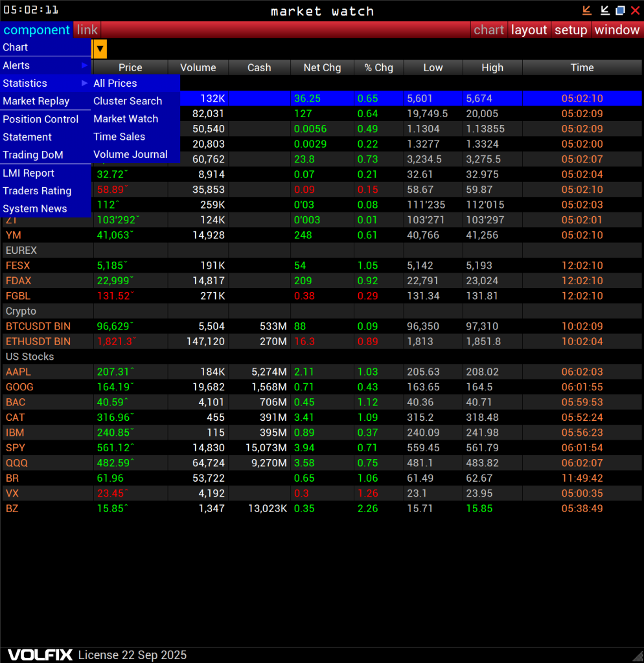The height and width of the screenshot is (663, 644).
Task: Click the 96,629 BTCUSDT price cell
Action: click(130, 326)
